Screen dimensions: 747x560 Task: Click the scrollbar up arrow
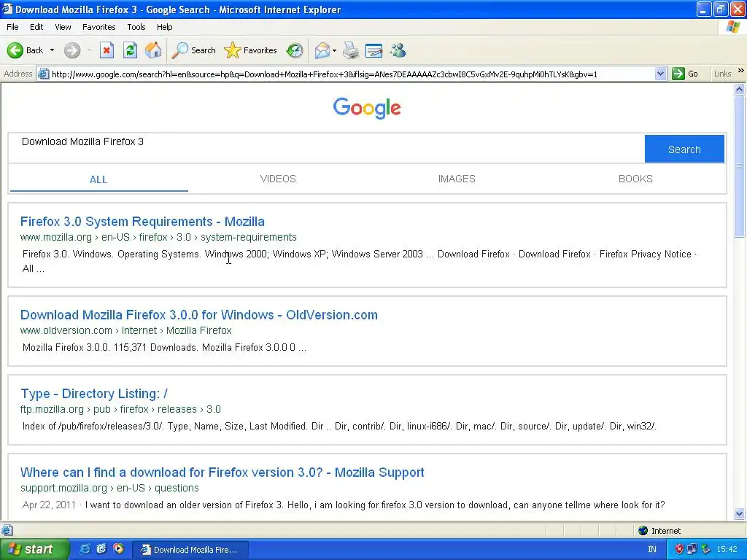(740, 89)
